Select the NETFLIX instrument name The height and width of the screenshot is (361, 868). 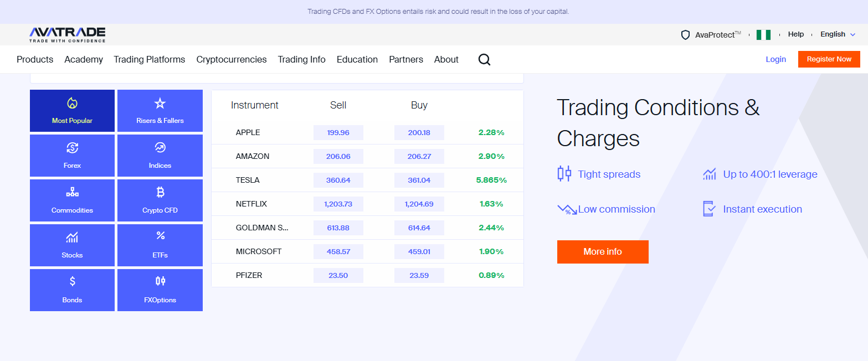click(x=251, y=204)
